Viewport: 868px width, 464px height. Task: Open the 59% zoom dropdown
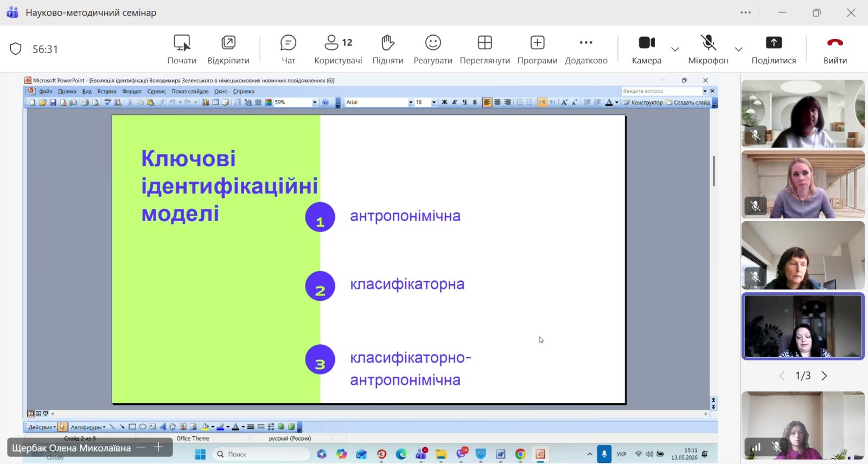315,102
